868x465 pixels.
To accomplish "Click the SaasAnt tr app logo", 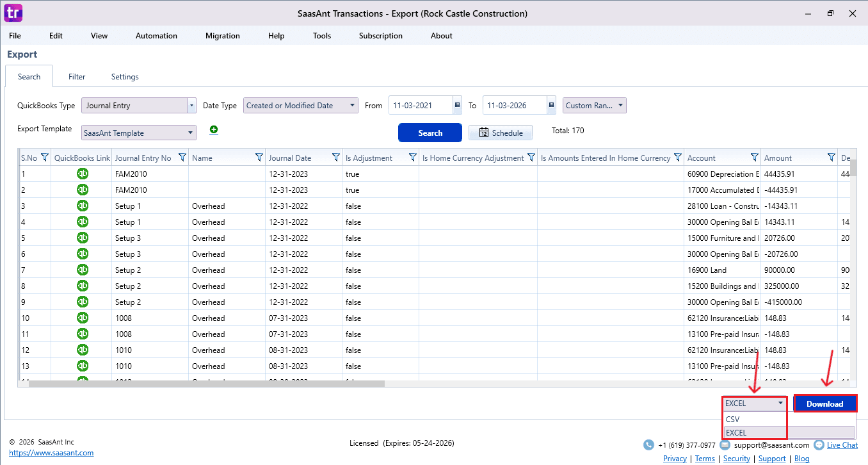I will (13, 13).
